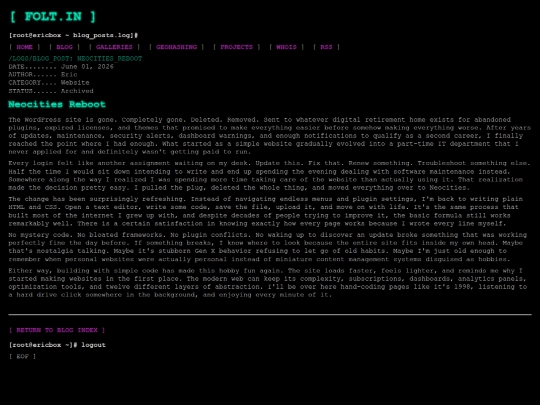
Task: Click paragraph starting "Every login felt like"
Action: (270, 175)
